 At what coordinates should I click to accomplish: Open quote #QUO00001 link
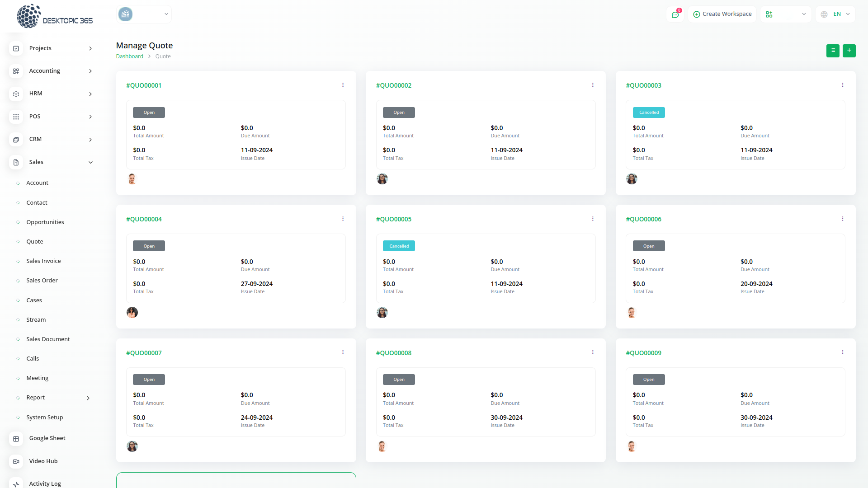click(144, 85)
